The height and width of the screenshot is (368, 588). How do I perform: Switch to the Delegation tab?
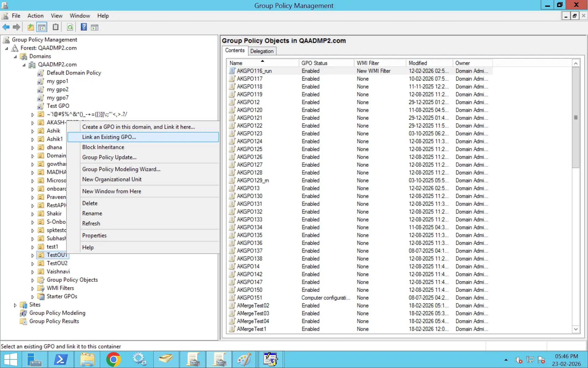click(x=262, y=51)
